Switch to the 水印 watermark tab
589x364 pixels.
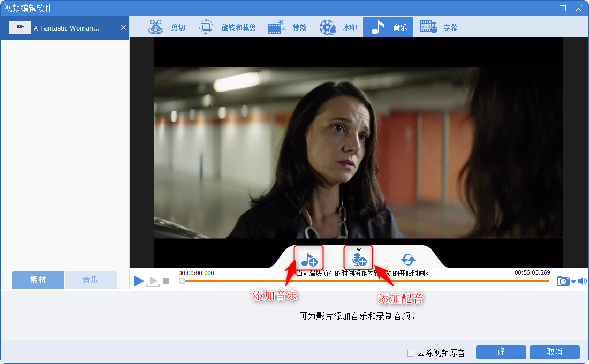tap(338, 27)
